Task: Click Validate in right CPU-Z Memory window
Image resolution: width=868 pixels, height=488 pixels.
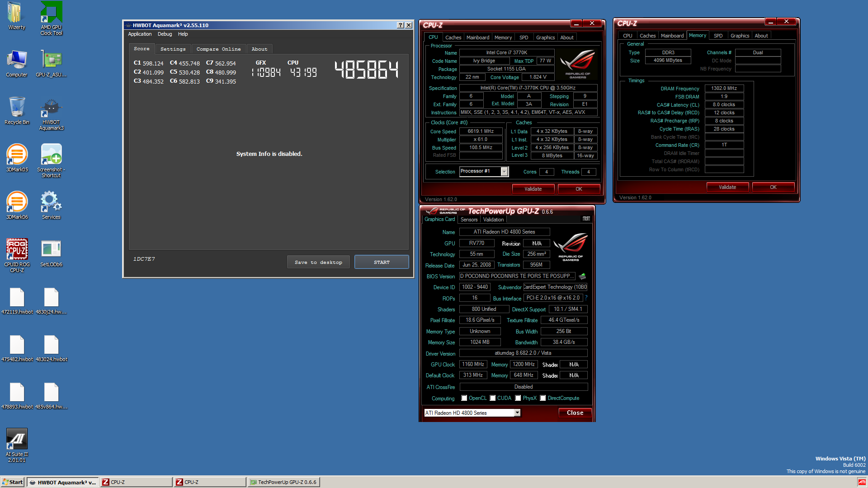Action: [x=727, y=187]
